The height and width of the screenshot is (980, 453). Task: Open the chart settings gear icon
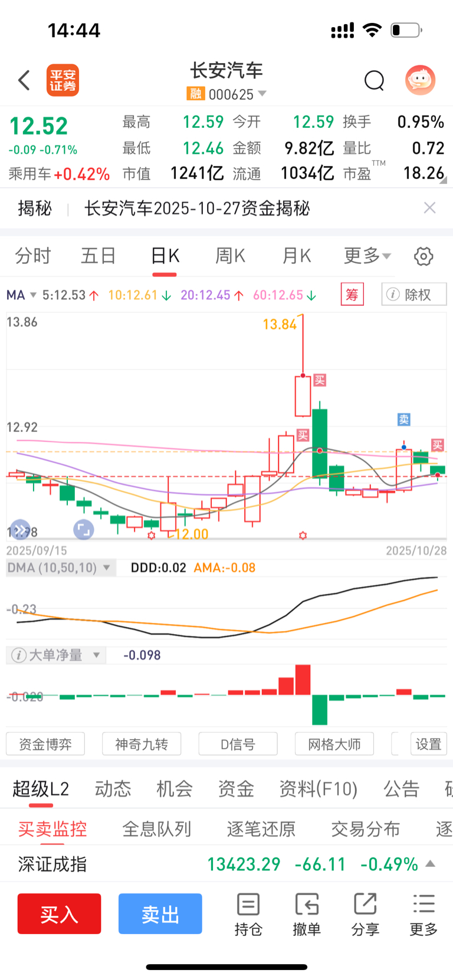pyautogui.click(x=424, y=256)
